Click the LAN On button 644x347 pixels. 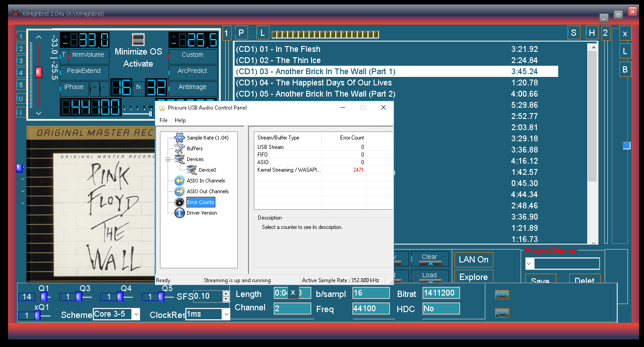(x=474, y=260)
